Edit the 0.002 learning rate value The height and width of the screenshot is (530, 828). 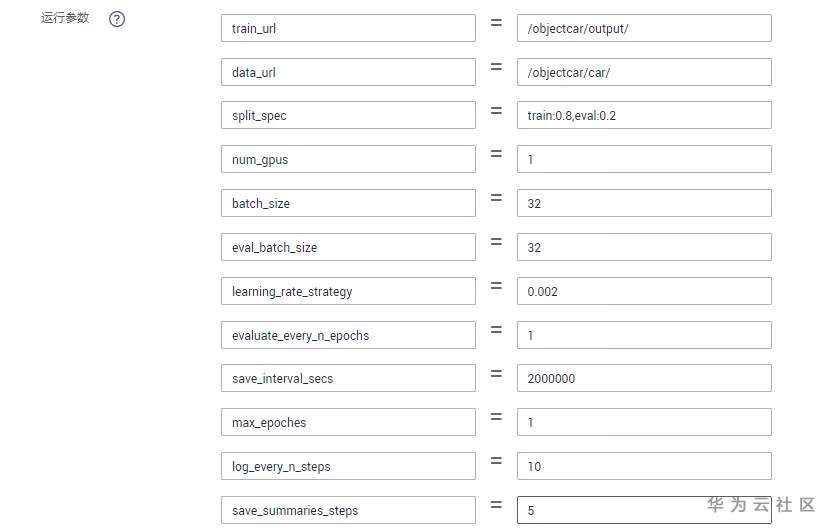(x=644, y=291)
